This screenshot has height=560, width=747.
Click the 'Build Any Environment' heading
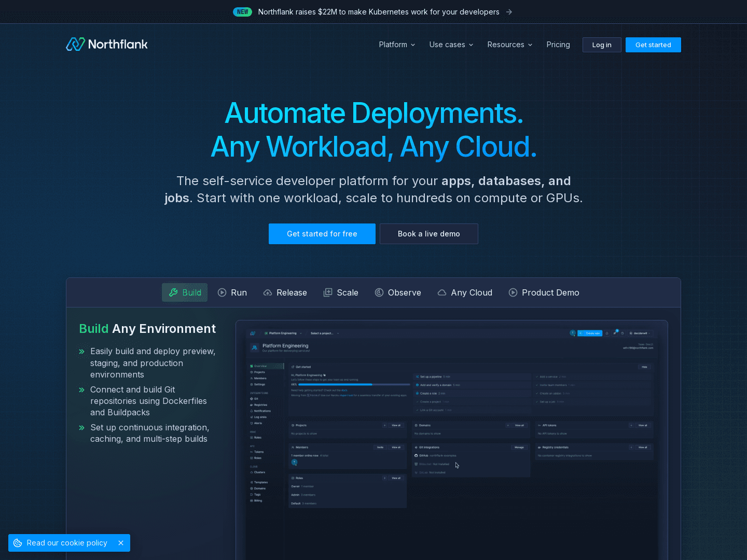pyautogui.click(x=147, y=329)
